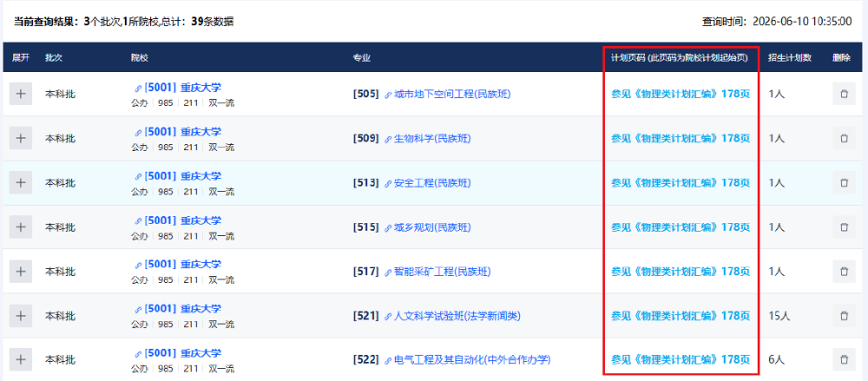Open 参见《物理类计划汇编》178页 in the 521 row
This screenshot has width=868, height=381.
[681, 316]
